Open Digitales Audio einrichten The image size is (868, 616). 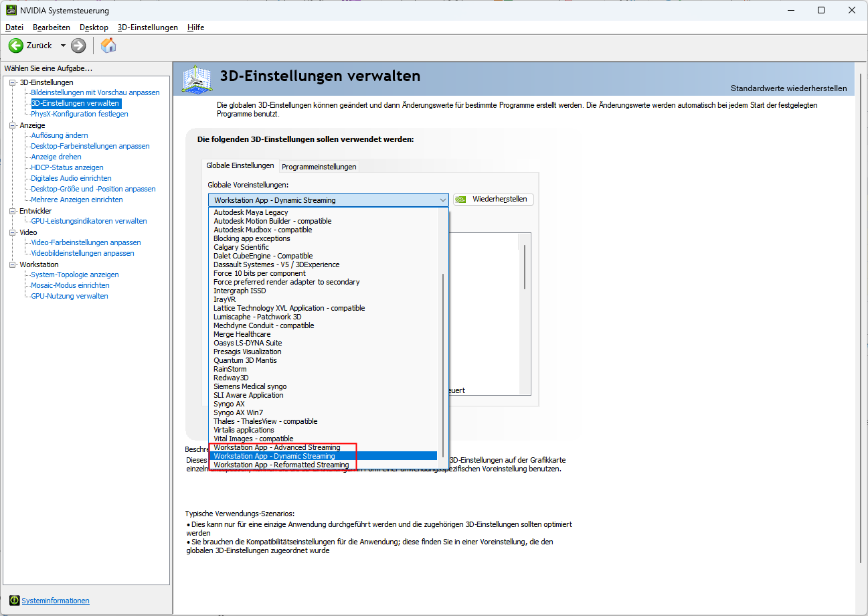click(x=71, y=178)
